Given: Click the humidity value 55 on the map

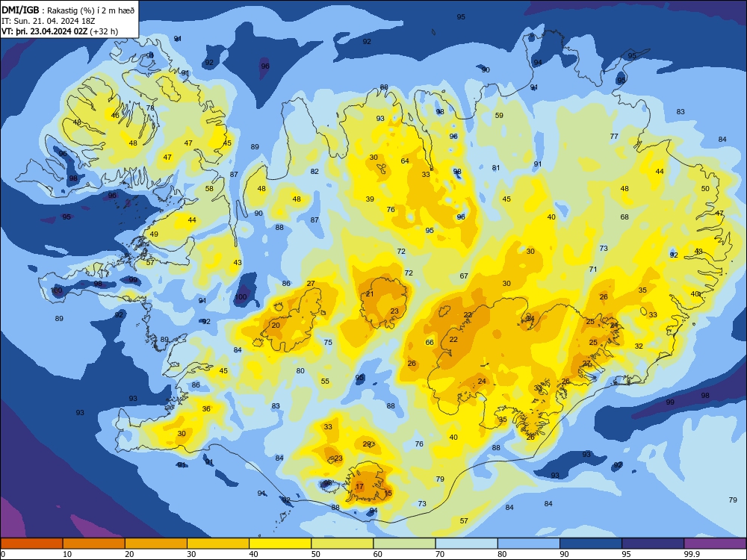Looking at the screenshot, I should click(325, 382).
